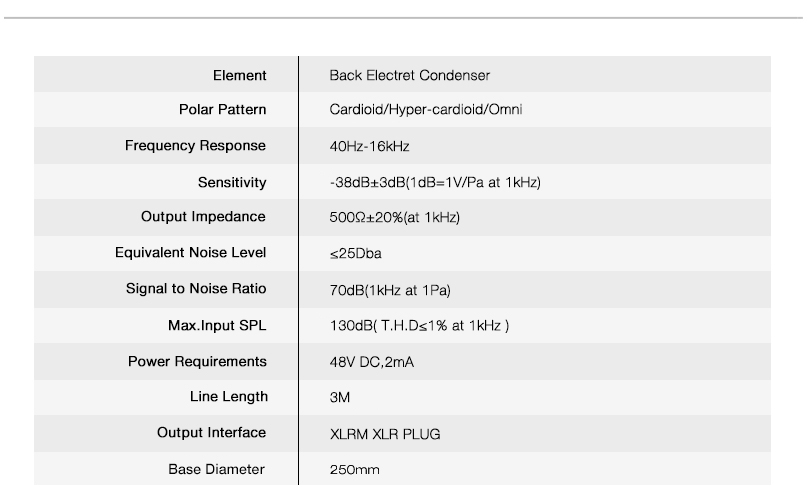Click the "Power Requirements" label
The image size is (811, 487).
coord(197,361)
